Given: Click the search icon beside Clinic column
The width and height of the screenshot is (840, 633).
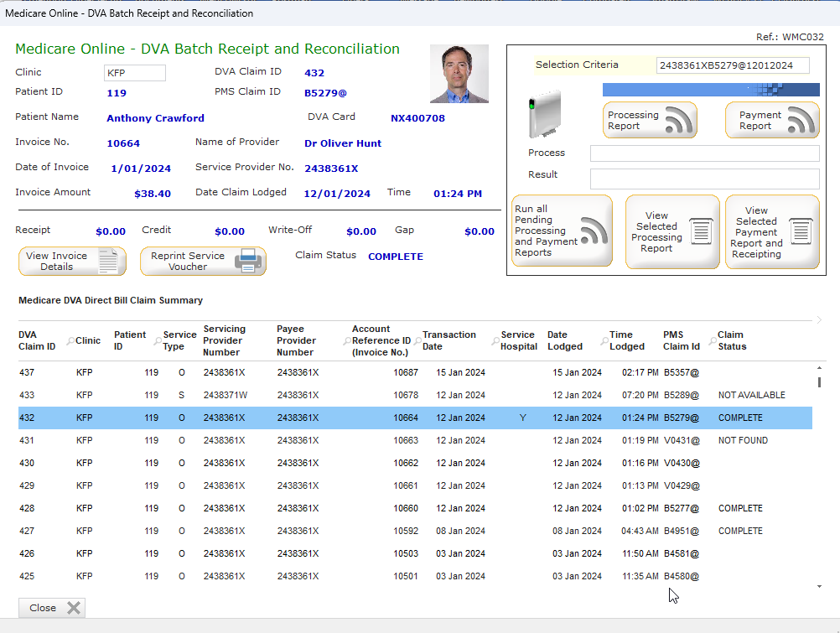Looking at the screenshot, I should [70, 341].
